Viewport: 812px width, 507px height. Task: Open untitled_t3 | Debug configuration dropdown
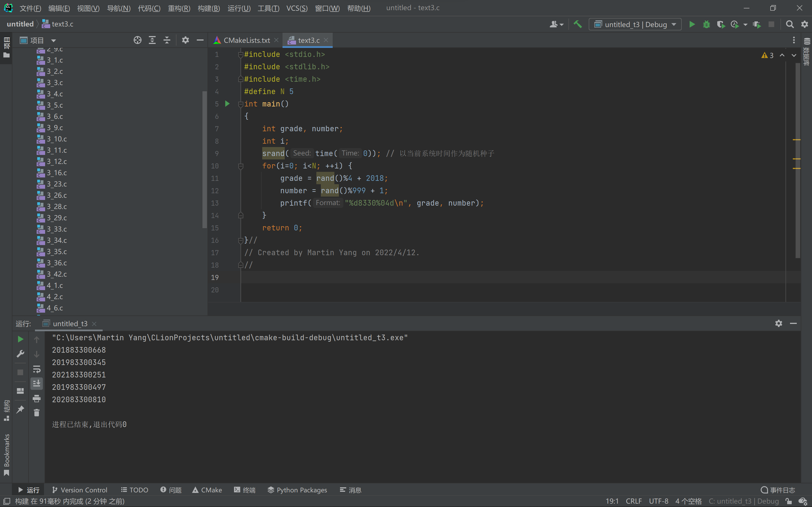(x=635, y=25)
